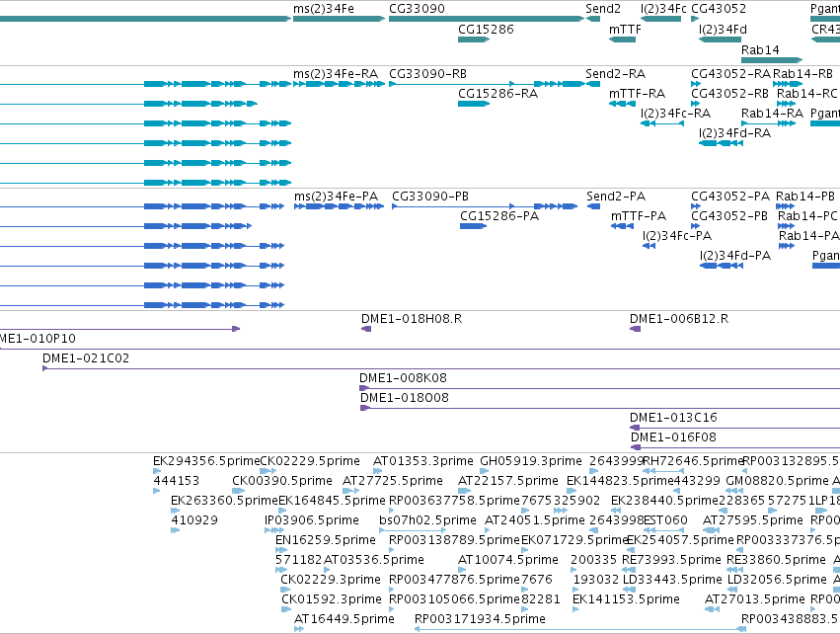Select the CK01592.3prime EST label
Image resolution: width=840 pixels, height=634 pixels.
332,599
